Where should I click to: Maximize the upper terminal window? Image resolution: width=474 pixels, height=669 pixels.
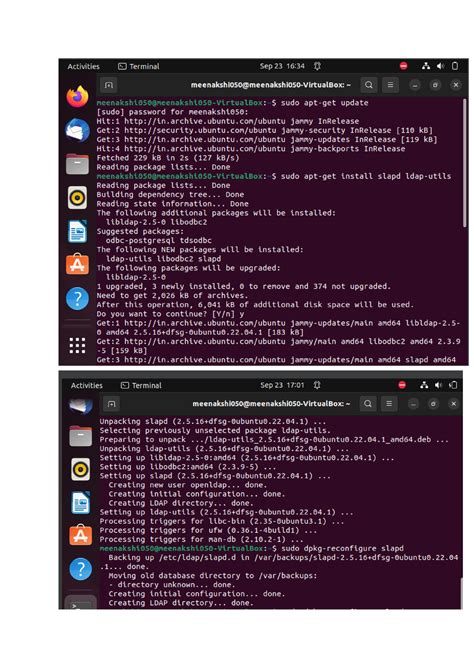click(435, 85)
